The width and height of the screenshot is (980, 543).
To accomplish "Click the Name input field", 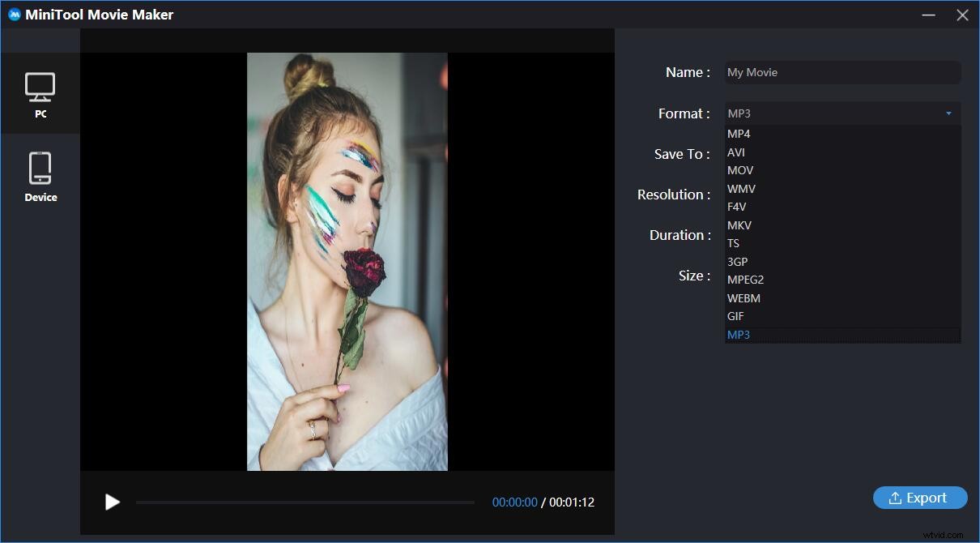I will point(842,72).
